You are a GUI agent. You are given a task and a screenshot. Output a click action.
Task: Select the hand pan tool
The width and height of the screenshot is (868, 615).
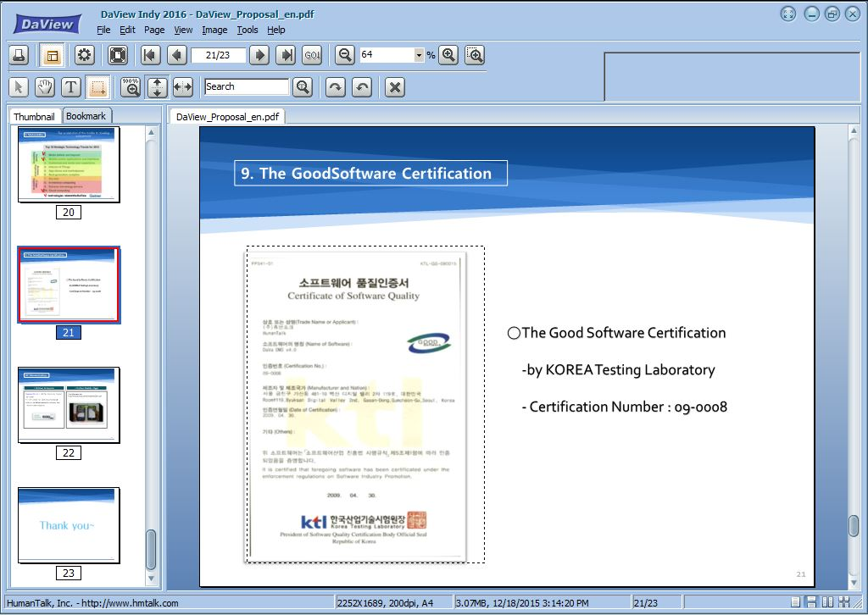(x=45, y=87)
